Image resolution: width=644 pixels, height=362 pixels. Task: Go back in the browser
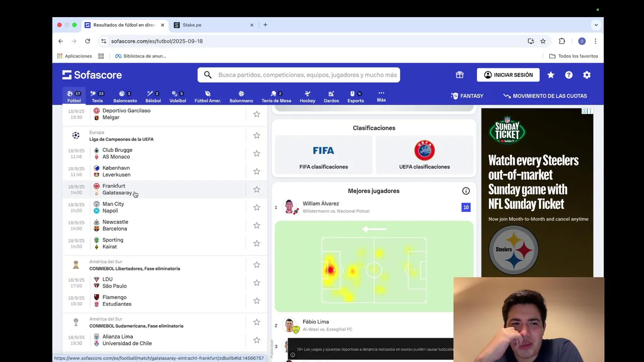60,41
